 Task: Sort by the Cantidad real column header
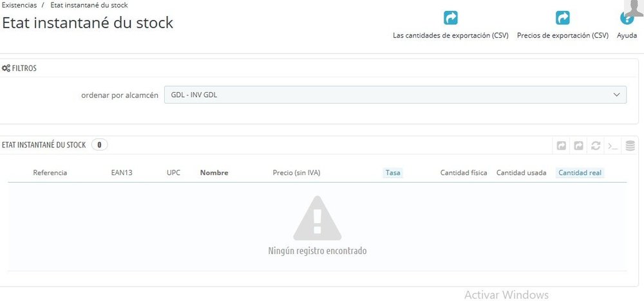(x=580, y=172)
